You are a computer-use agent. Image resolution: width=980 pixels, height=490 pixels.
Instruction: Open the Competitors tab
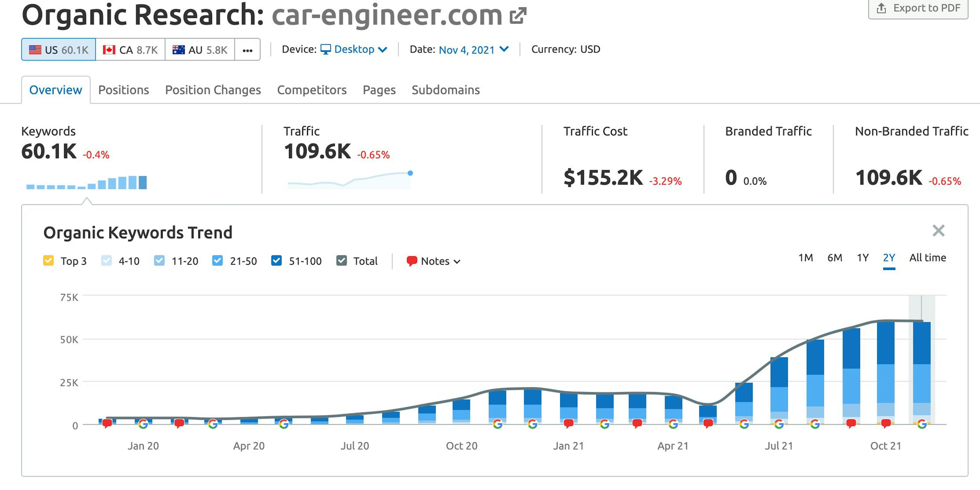pos(312,90)
